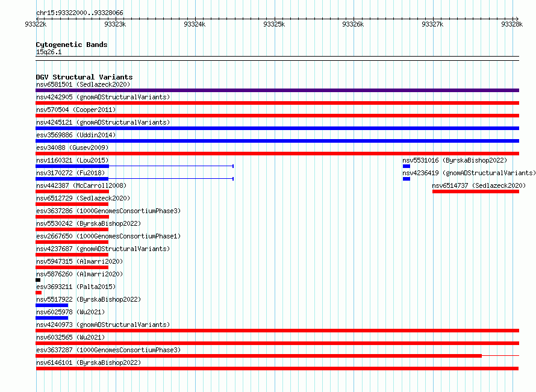The width and height of the screenshot is (536, 392).
Task: Click the red nsv6032565 variant bar
Action: click(277, 343)
